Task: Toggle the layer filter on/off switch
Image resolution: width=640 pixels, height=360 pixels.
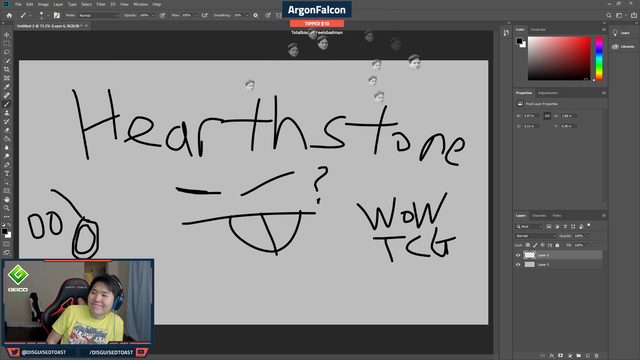Action: pos(589,225)
